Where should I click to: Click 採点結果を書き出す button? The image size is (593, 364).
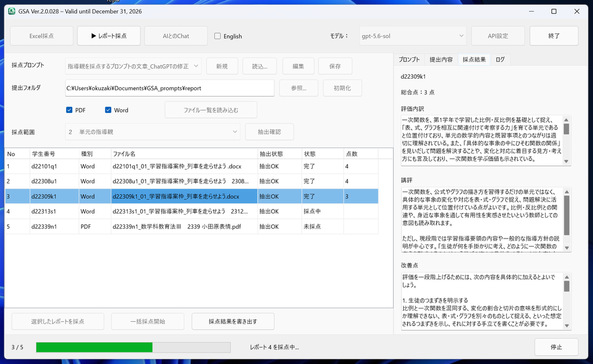click(233, 321)
